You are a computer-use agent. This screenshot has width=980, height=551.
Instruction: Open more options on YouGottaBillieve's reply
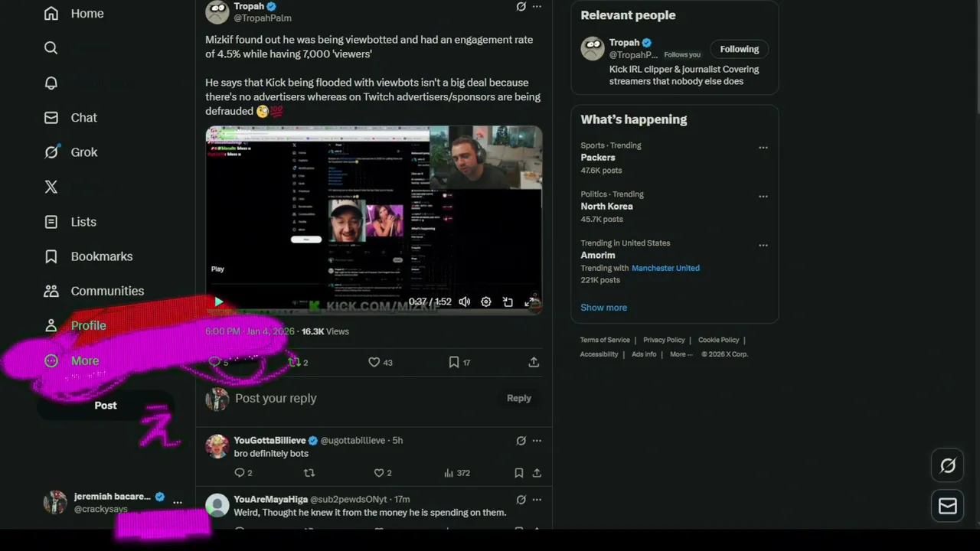537,441
